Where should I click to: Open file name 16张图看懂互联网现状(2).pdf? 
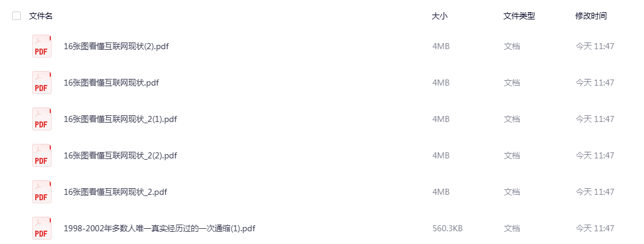(116, 46)
